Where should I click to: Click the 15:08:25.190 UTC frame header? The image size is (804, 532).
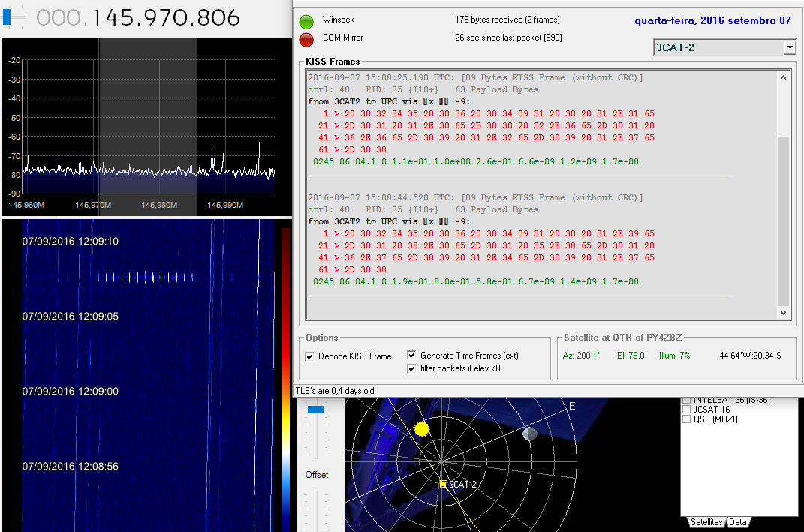click(x=474, y=77)
